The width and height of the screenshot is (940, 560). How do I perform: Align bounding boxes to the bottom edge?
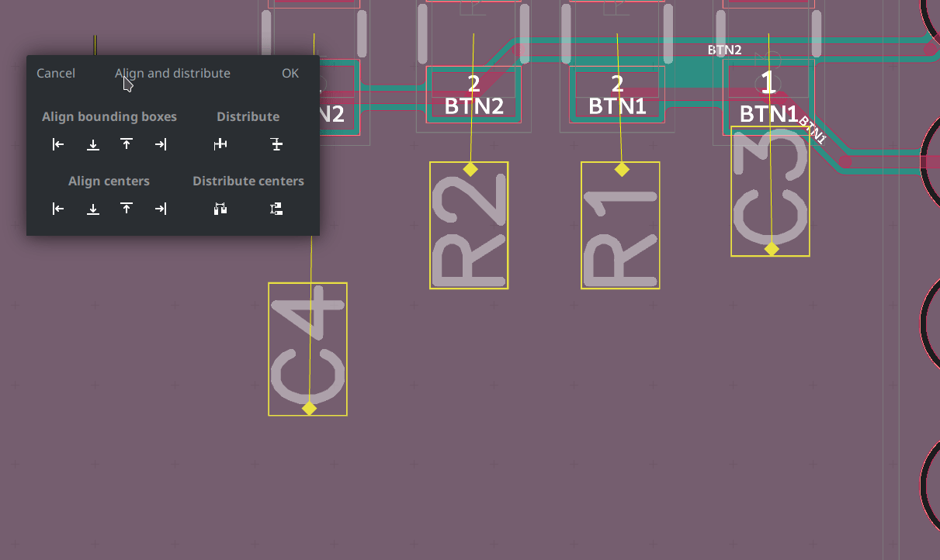pyautogui.click(x=93, y=144)
